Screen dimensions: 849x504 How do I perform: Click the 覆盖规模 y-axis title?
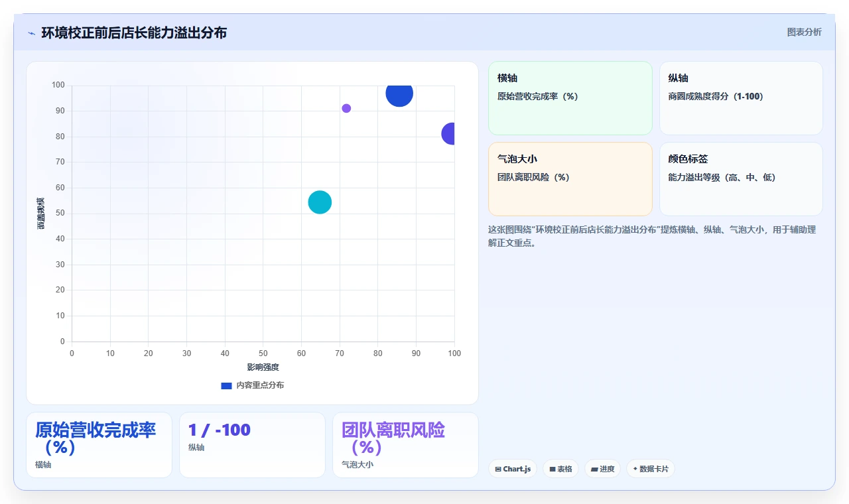[40, 214]
